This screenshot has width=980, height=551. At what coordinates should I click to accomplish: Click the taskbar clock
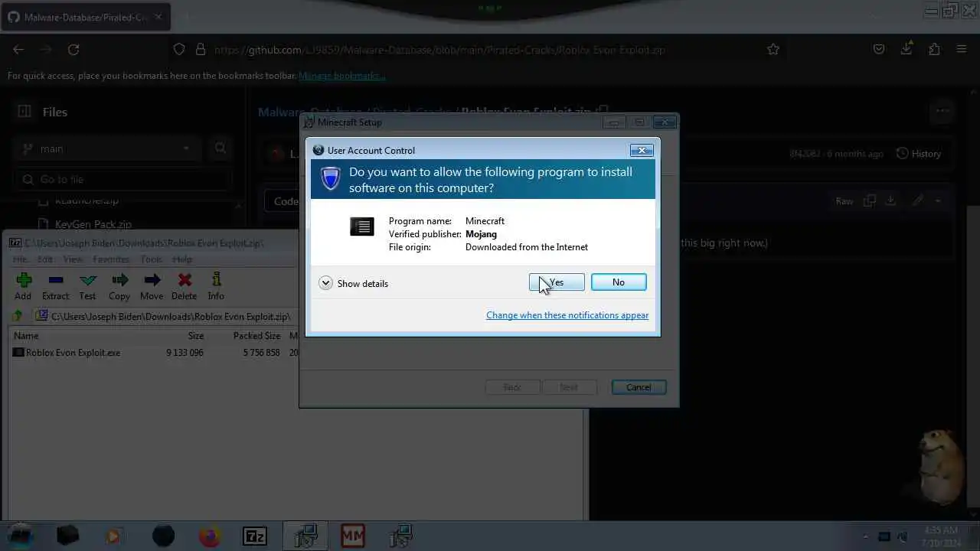pos(941,536)
